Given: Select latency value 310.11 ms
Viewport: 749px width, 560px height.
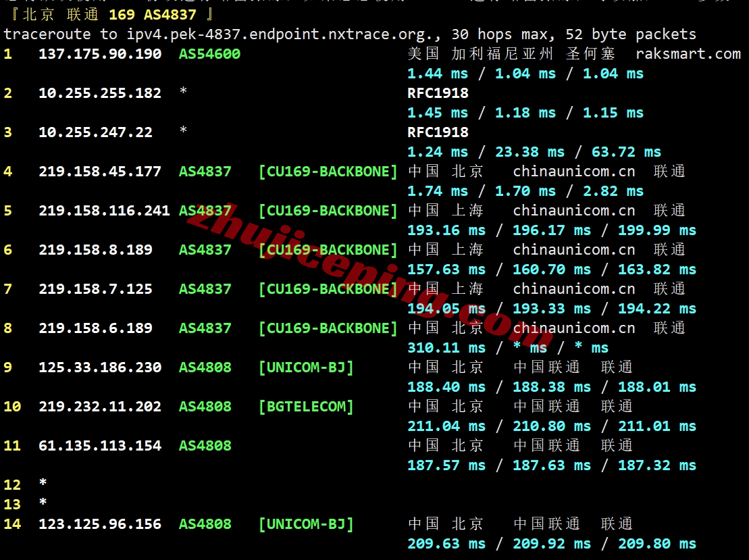Looking at the screenshot, I should point(446,347).
